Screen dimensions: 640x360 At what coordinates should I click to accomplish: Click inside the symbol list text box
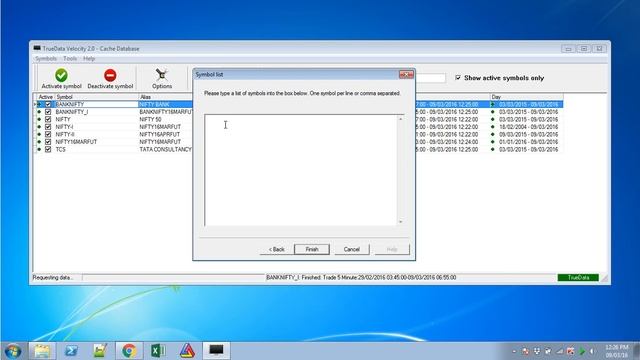(300, 170)
